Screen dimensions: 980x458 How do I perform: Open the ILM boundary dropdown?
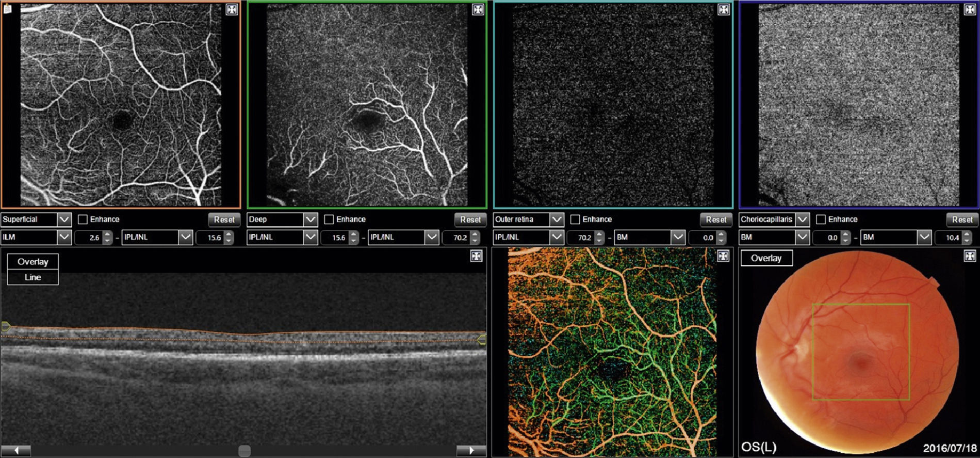[x=64, y=238]
